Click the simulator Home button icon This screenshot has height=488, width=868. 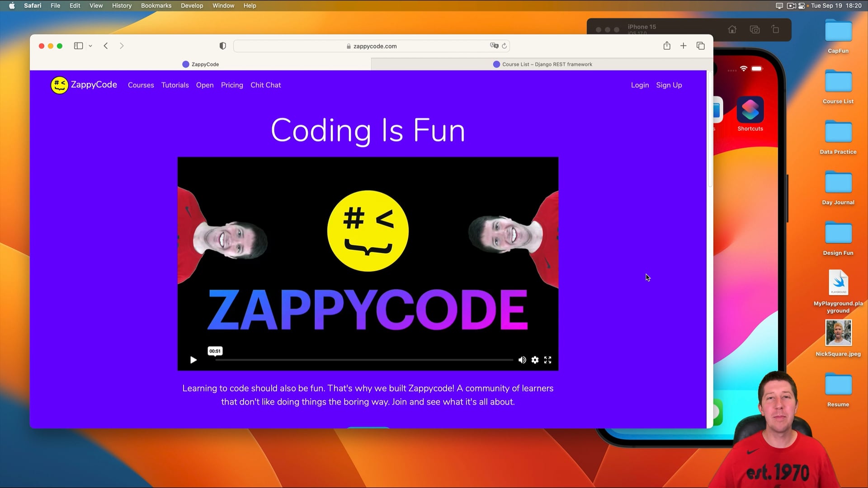click(x=732, y=29)
